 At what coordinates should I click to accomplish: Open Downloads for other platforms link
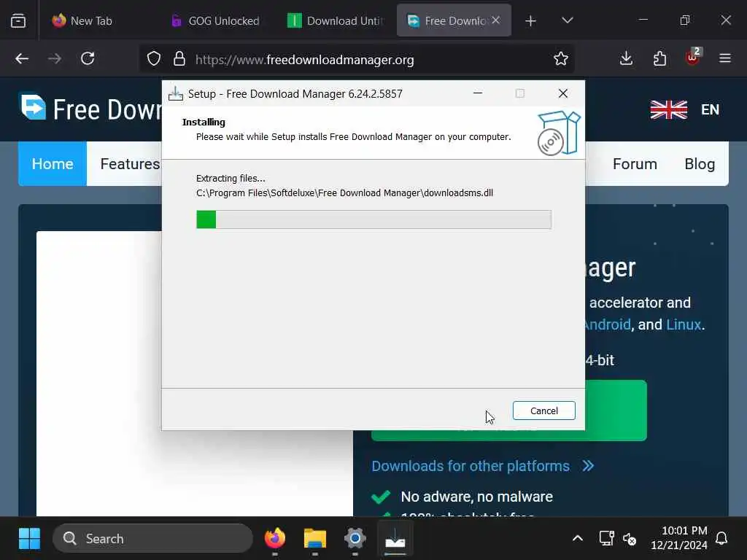471,466
